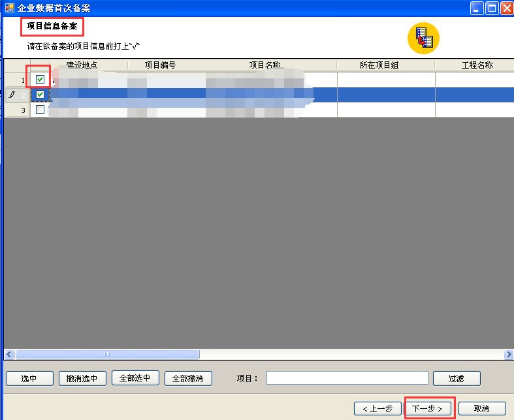Click the 所在项目组 column header
Viewport: 514px width, 420px height.
[x=379, y=65]
